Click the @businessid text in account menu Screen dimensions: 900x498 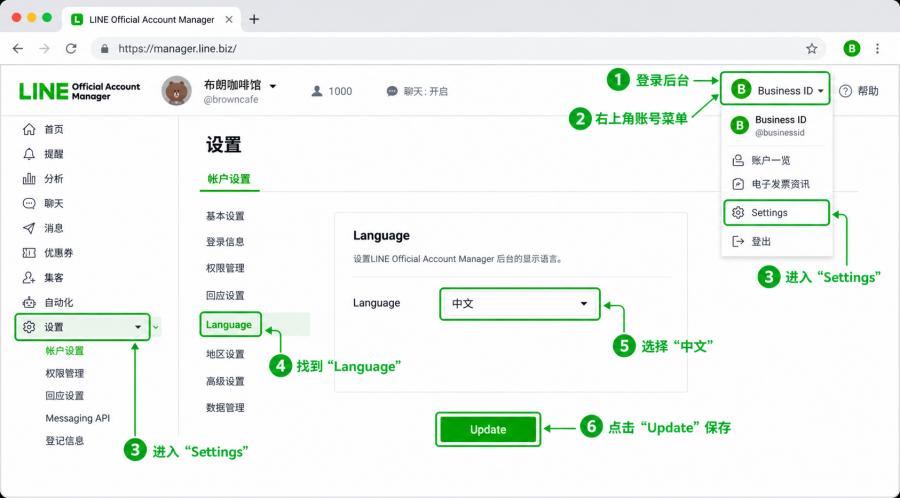click(779, 133)
